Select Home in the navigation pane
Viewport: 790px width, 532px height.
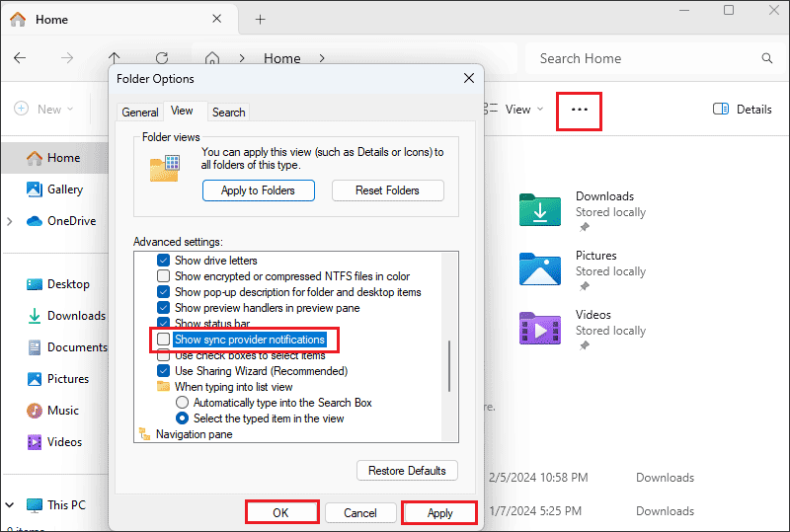[54, 158]
